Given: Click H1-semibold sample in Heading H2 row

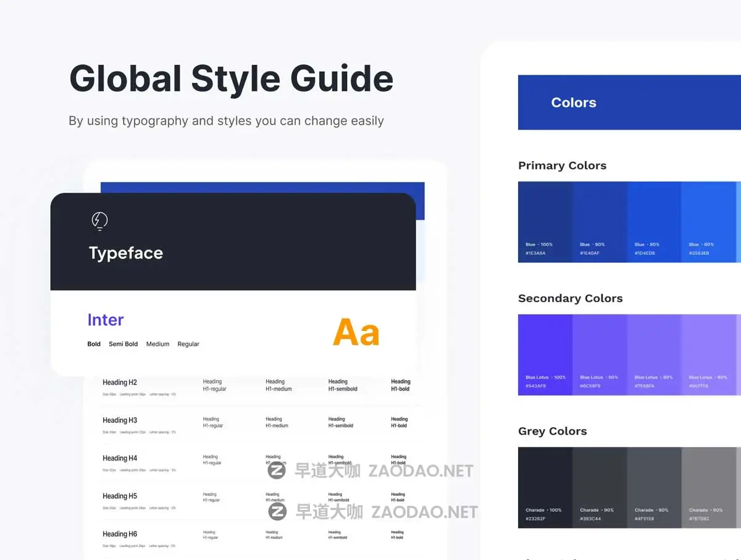Looking at the screenshot, I should 343,385.
